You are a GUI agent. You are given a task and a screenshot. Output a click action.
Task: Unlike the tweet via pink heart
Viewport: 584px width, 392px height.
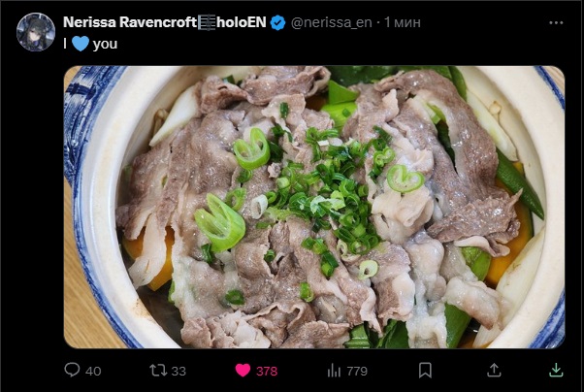[x=243, y=371]
